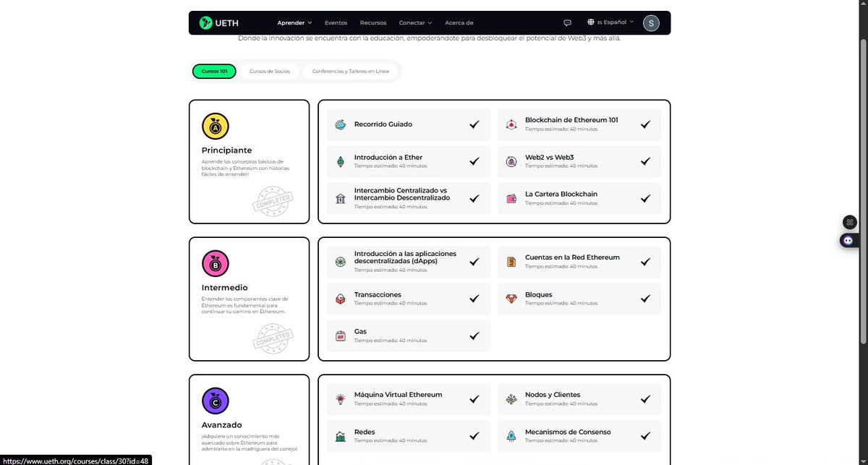Viewport: 868px width, 465px height.
Task: Click the Principiante level A medal badge
Action: (x=216, y=127)
